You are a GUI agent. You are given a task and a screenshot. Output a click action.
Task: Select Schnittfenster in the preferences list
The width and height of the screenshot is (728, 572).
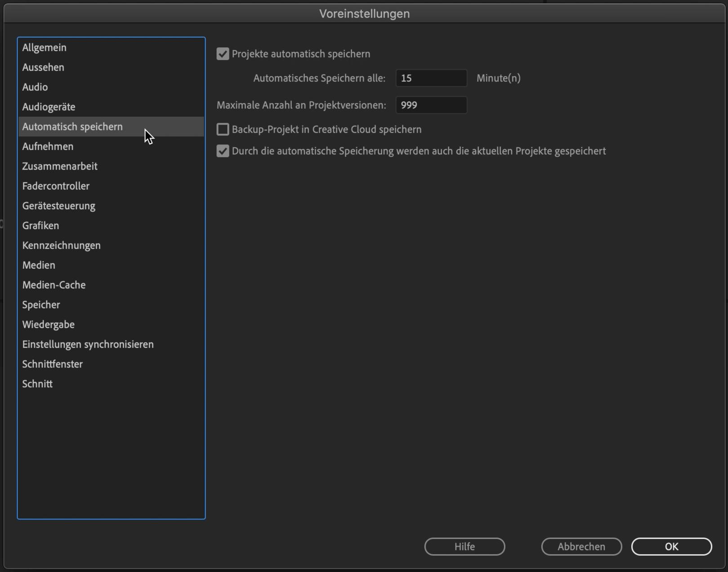(x=52, y=364)
